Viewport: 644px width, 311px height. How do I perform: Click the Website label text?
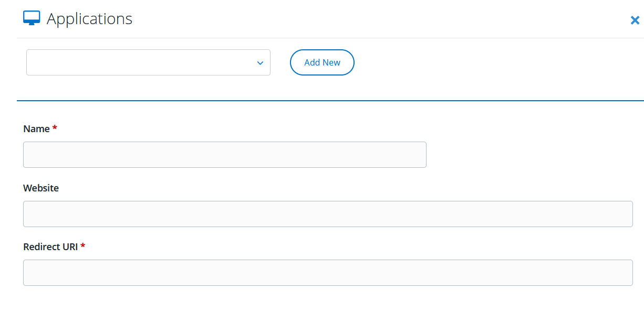[x=40, y=188]
